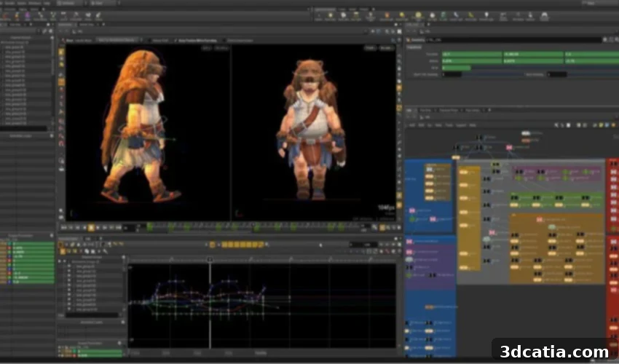
Task: Click the gear icon in the parameter pane header
Action: click(x=605, y=40)
